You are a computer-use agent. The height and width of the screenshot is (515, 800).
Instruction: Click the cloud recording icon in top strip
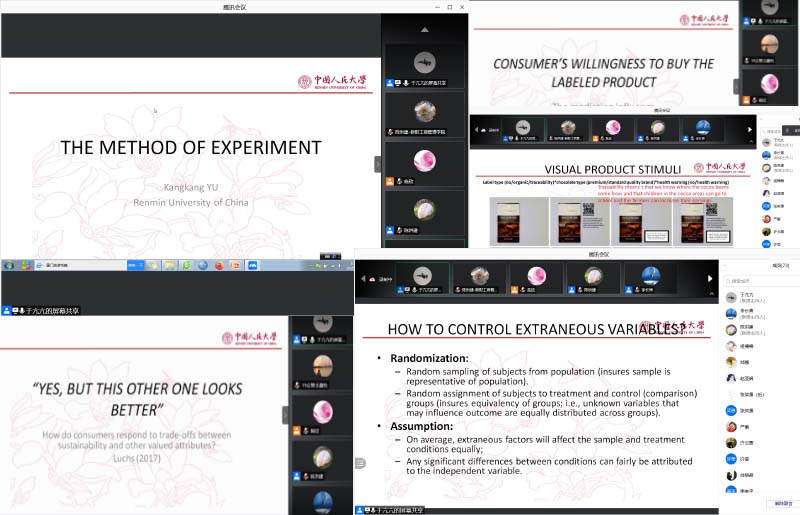[x=371, y=279]
